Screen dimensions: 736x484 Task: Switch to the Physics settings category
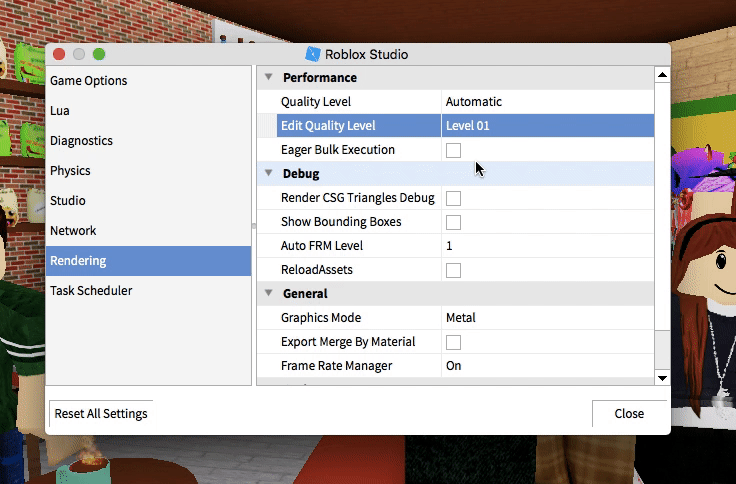pos(71,171)
